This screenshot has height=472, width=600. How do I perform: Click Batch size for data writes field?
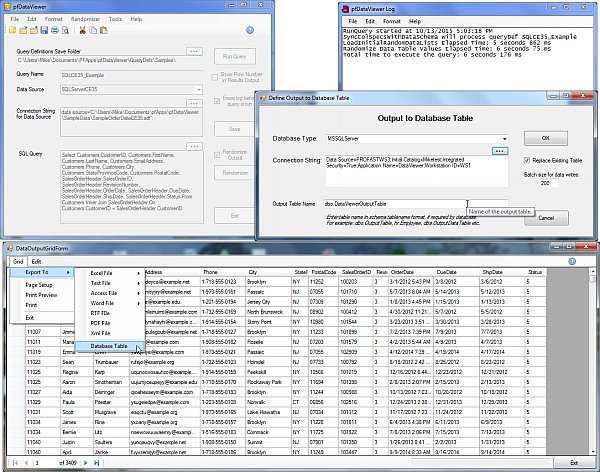(x=547, y=183)
